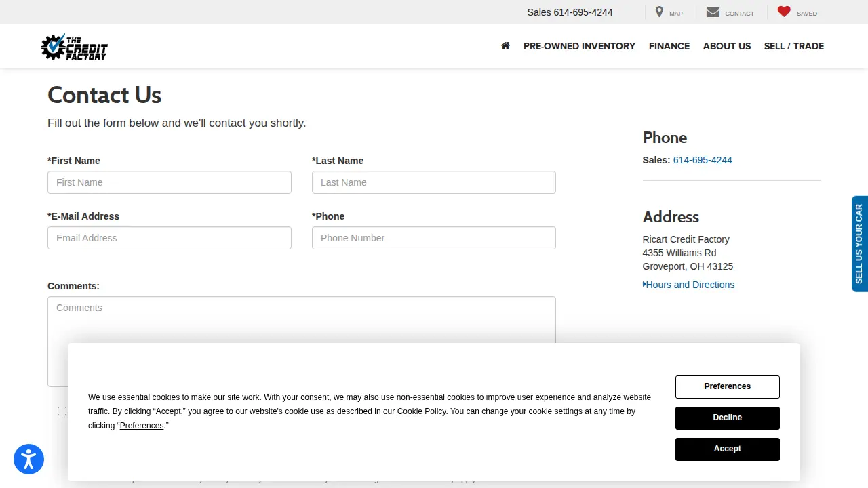Call sales number 614-695-4244 link under Phone
Viewport: 868px width, 488px height.
703,160
